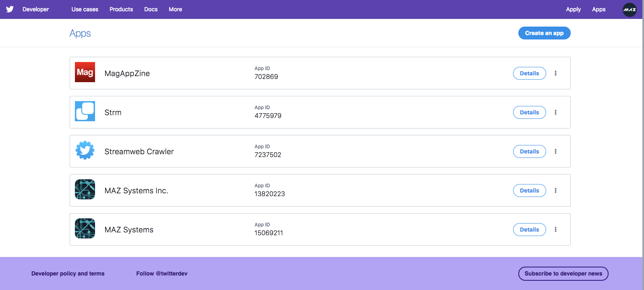644x290 pixels.
Task: Click the Twitter bird logo
Action: [x=10, y=9]
